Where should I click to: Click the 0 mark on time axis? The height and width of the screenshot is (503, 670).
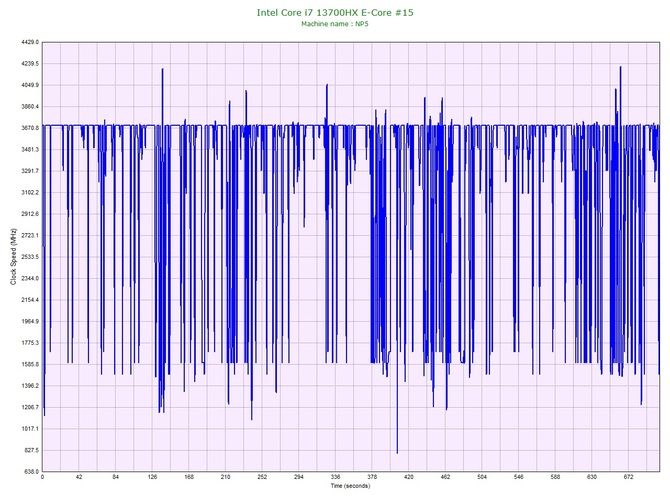click(x=42, y=478)
